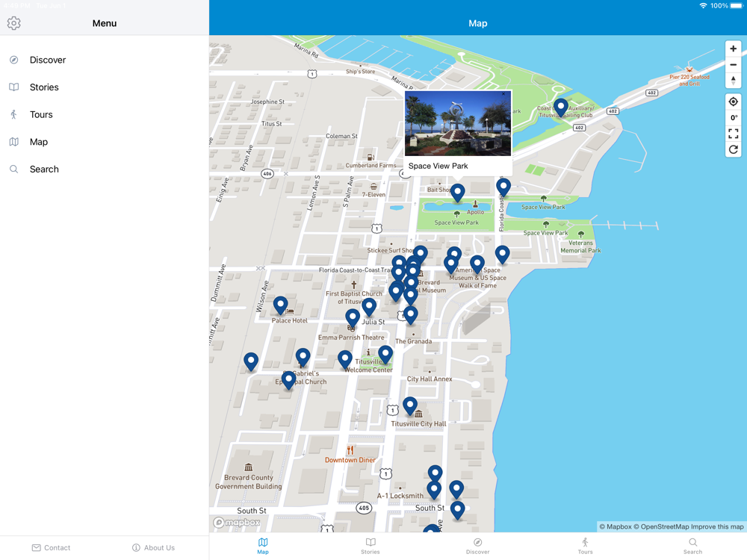Reset bearing using the 0° button
747x560 pixels.
tap(734, 118)
